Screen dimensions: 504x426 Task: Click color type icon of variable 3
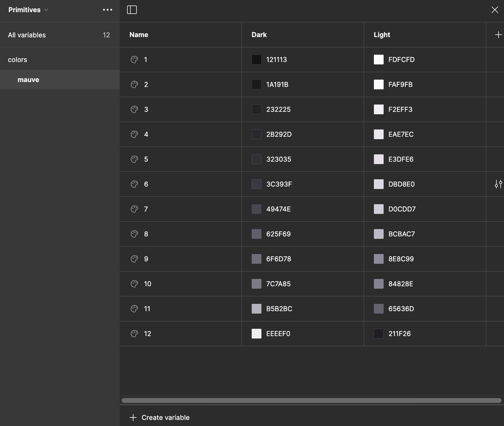tap(134, 109)
